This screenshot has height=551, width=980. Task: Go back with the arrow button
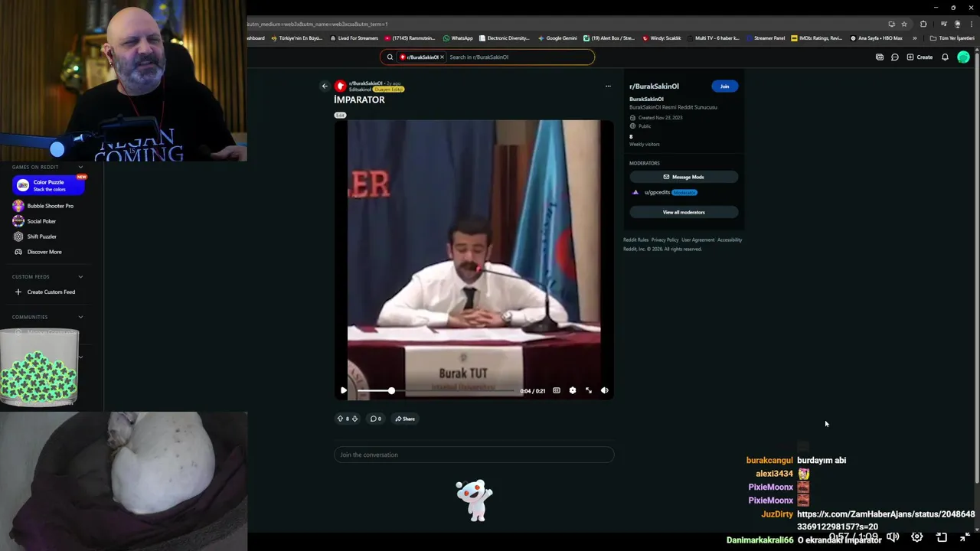[325, 86]
